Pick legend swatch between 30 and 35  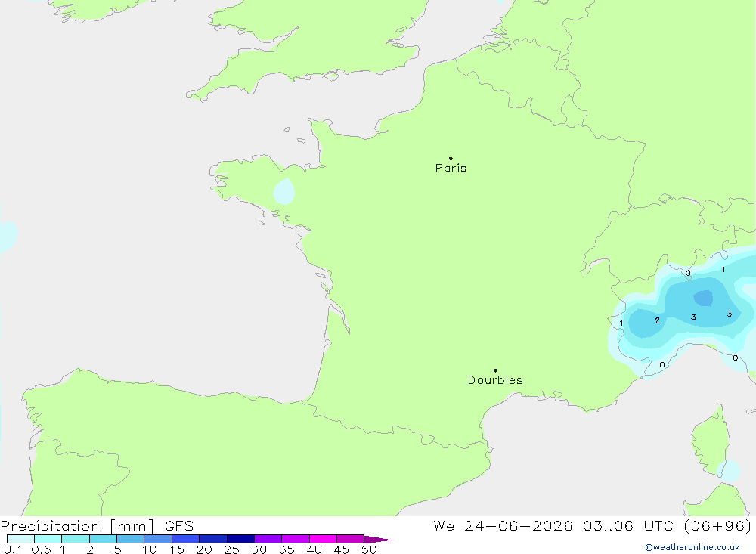268,539
